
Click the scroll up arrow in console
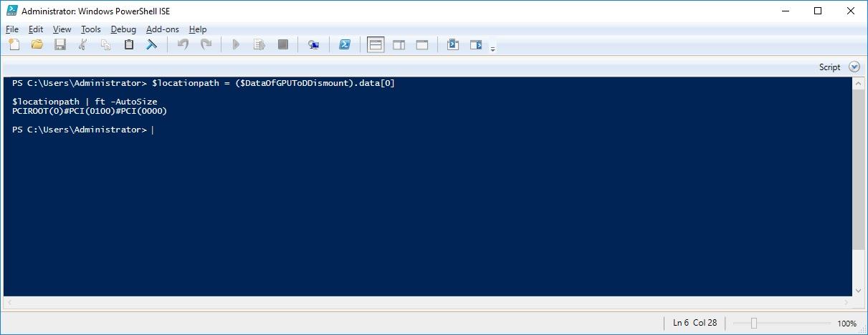[859, 83]
